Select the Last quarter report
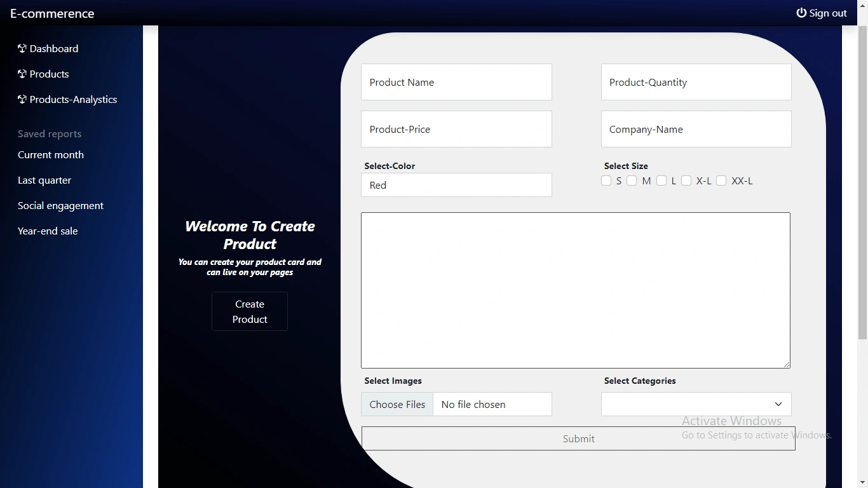Image resolution: width=868 pixels, height=488 pixels. 44,180
